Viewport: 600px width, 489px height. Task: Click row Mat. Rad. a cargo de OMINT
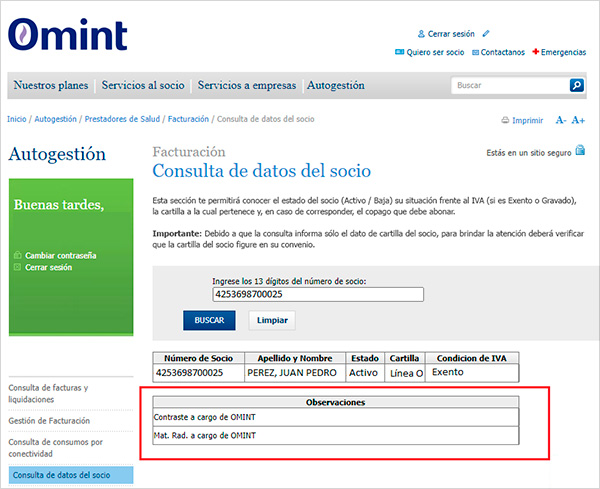[x=336, y=435]
